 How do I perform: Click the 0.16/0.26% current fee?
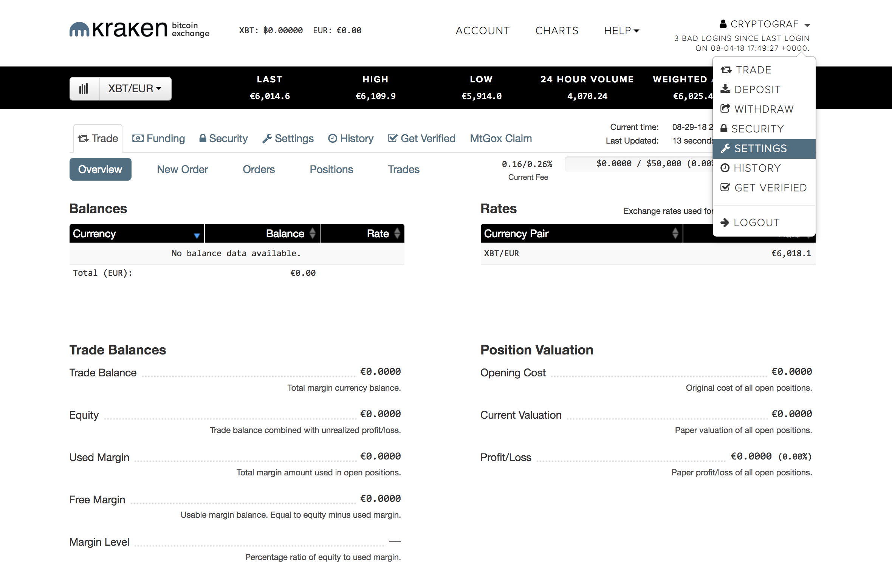click(527, 164)
